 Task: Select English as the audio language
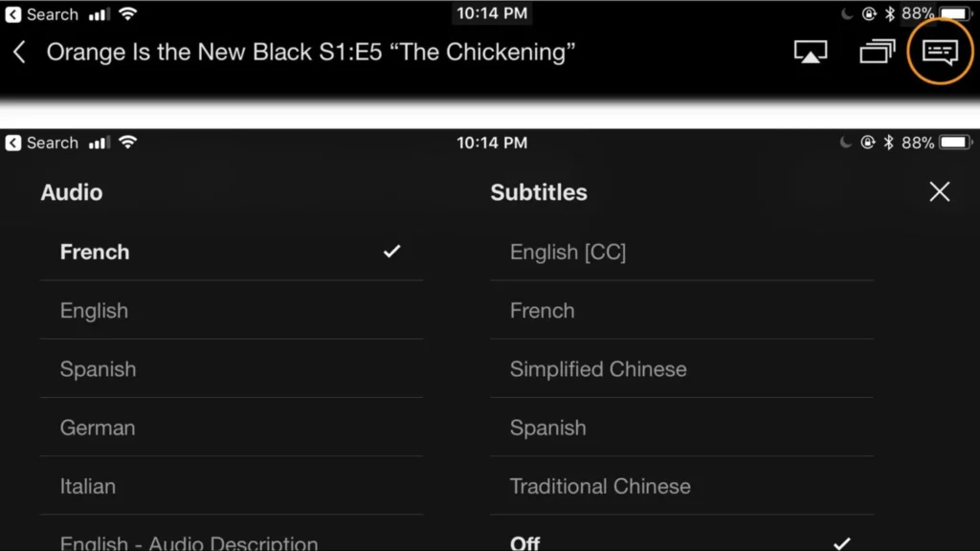(x=94, y=310)
